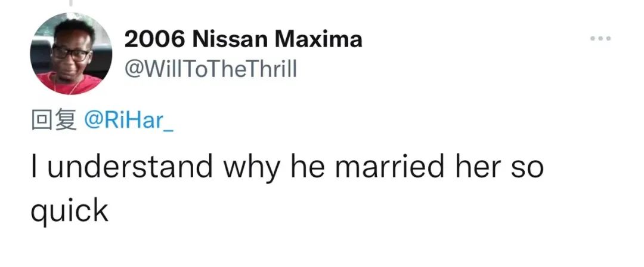Click the glasses in the profile picture

72,53
